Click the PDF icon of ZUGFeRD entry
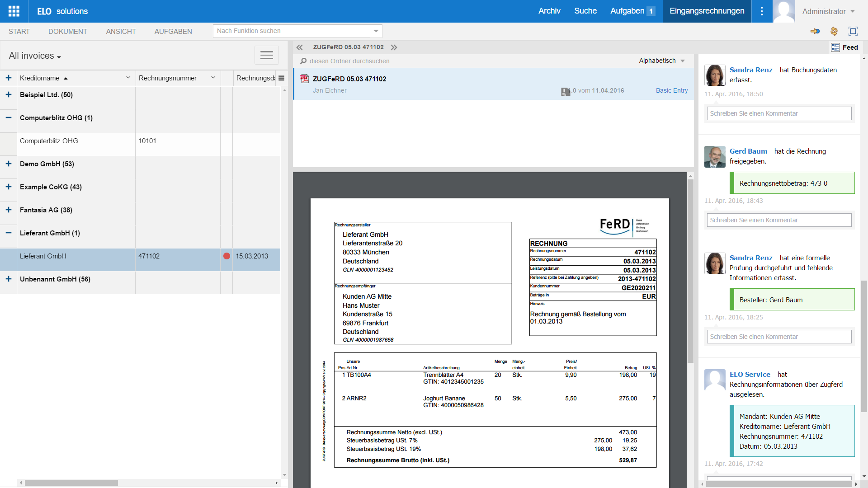Screen dimensions: 868x488 point(304,79)
